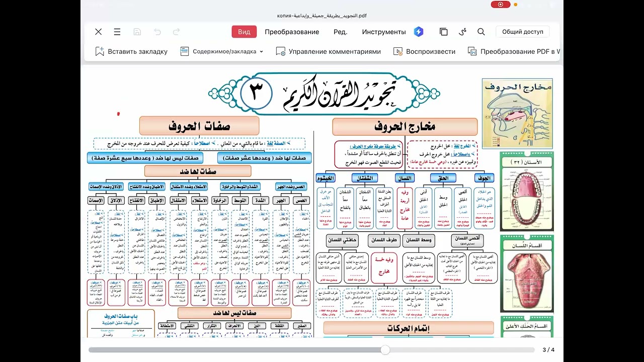
Task: Click Вставить закладку
Action: [x=131, y=51]
